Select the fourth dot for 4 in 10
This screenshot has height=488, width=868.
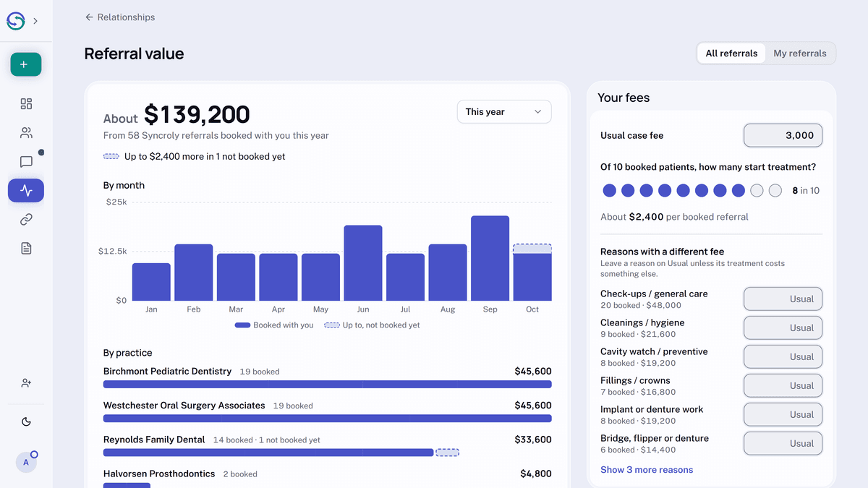click(x=665, y=191)
